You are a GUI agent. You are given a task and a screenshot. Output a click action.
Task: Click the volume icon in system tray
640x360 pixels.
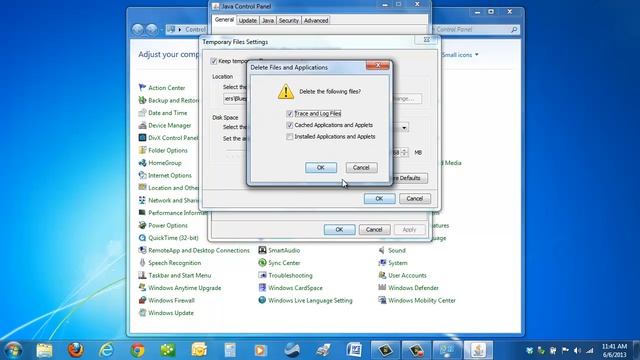click(x=577, y=350)
